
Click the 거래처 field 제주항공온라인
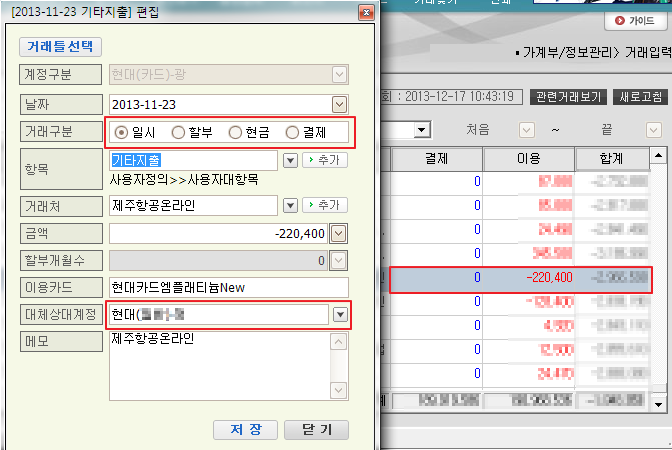pyautogui.click(x=193, y=206)
